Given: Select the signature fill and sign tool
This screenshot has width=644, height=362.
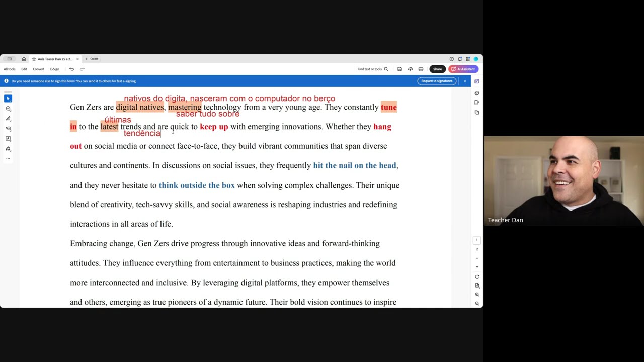Looking at the screenshot, I should click(8, 149).
